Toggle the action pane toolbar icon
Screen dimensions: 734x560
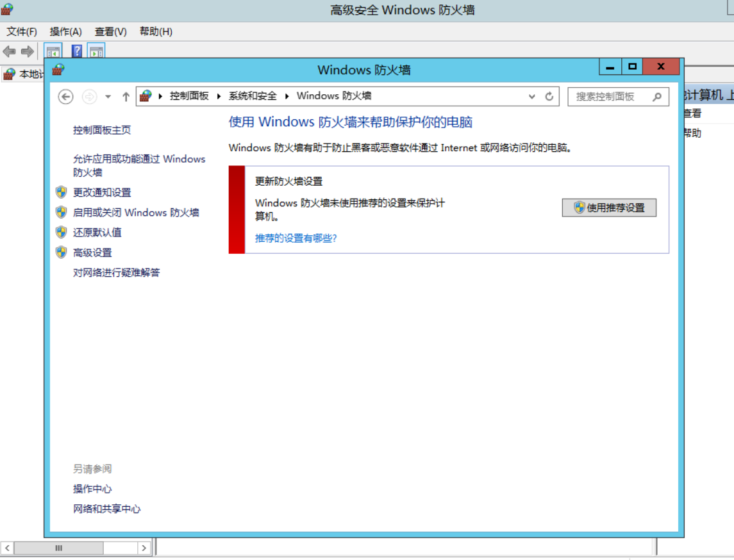point(96,51)
